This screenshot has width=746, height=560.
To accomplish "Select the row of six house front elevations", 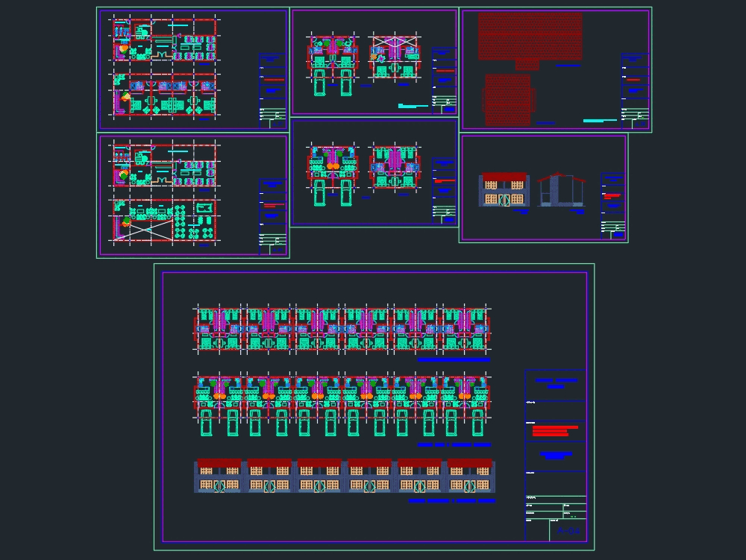I will 345,476.
